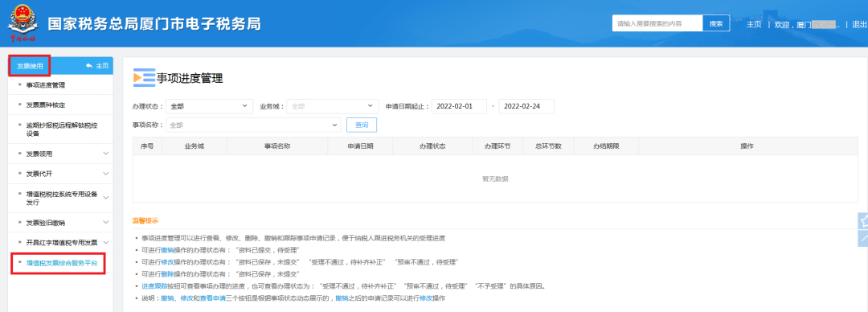The image size is (868, 312).
Task: Click the start date field 2022-02-01
Action: click(459, 106)
